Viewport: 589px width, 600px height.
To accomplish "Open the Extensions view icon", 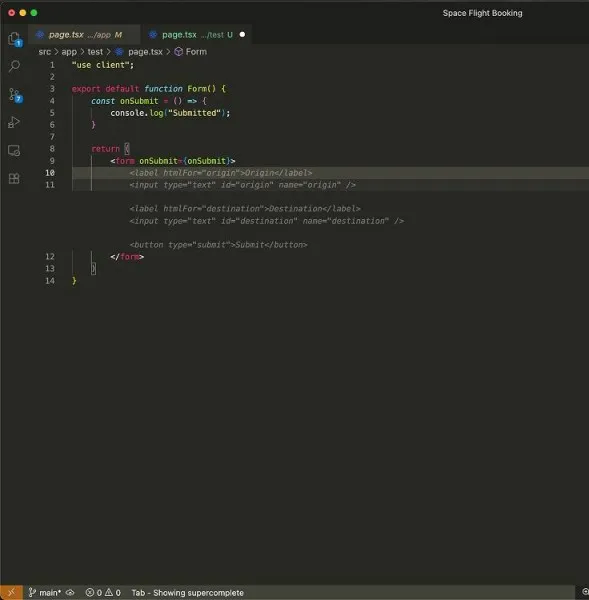I will 14,178.
